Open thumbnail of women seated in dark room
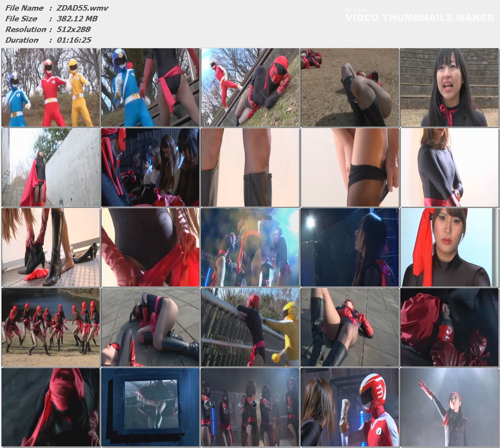Image resolution: width=500 pixels, height=448 pixels. (150, 167)
